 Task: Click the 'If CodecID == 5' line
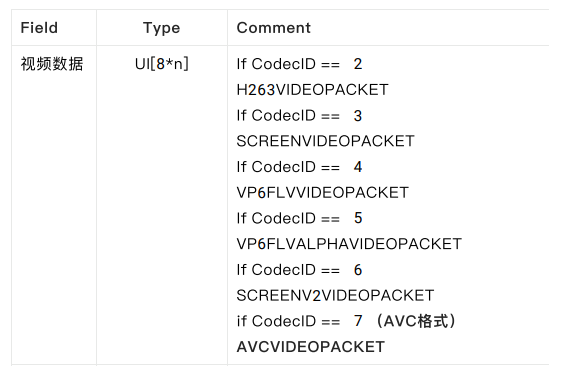299,218
